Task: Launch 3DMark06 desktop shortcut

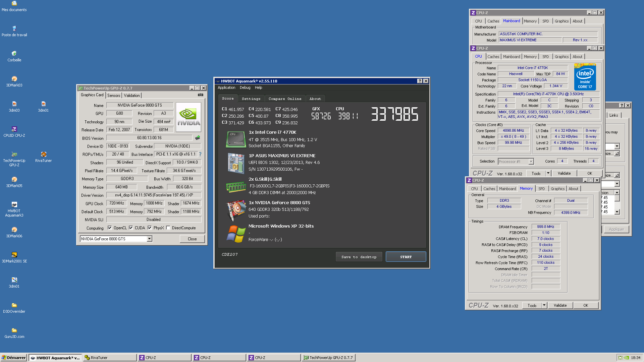Action: pyautogui.click(x=14, y=232)
